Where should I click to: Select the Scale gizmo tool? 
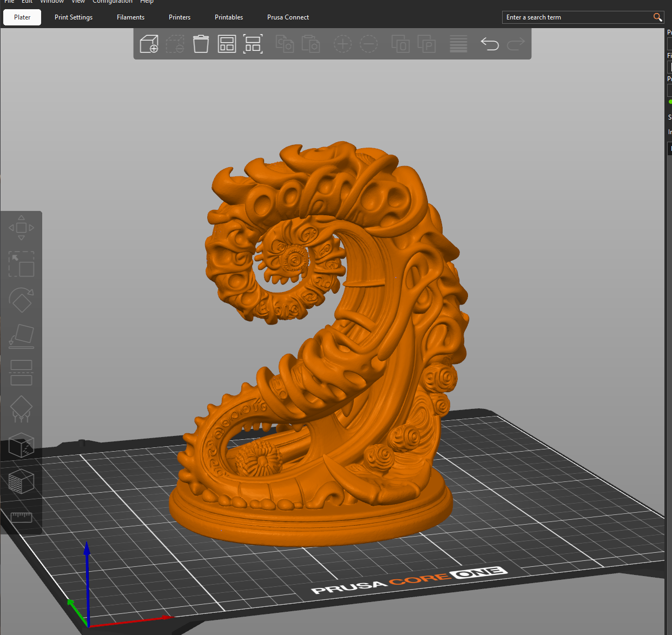[21, 264]
